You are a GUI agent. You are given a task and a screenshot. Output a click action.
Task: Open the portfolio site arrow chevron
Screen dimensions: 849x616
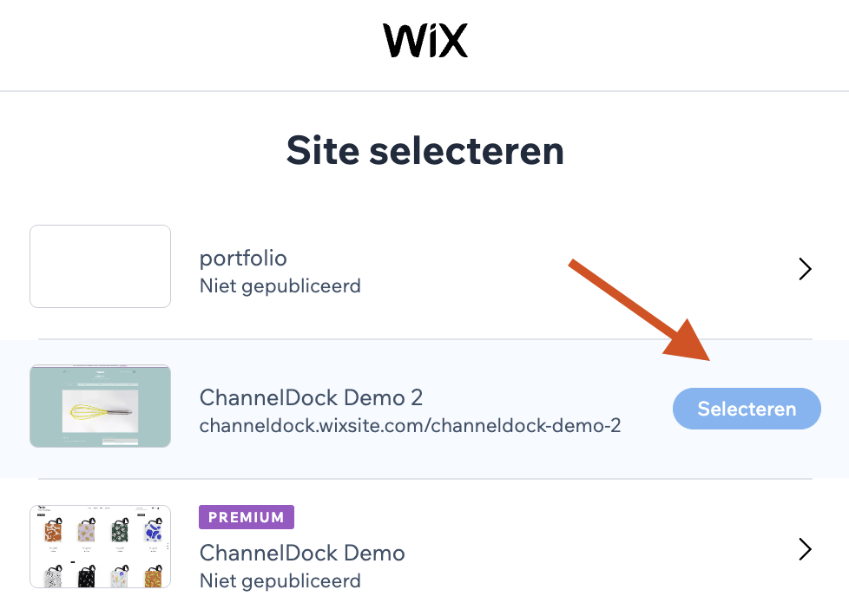coord(805,269)
